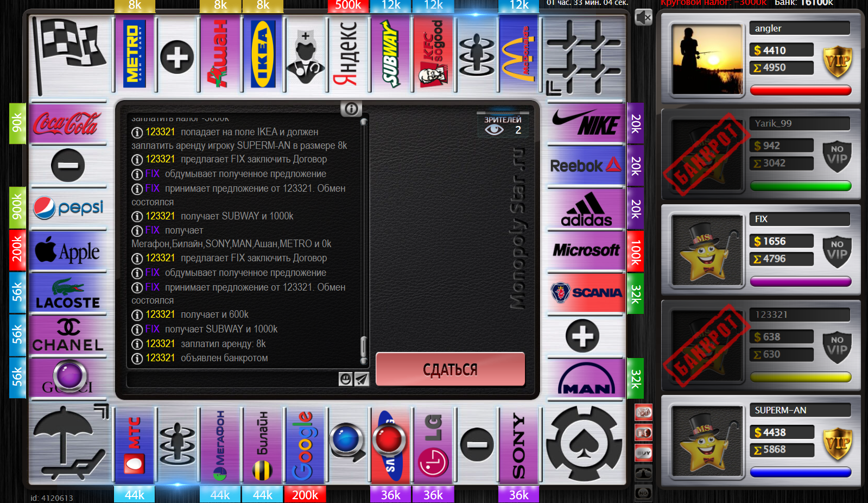The width and height of the screenshot is (868, 503).
Task: Select the Apple board cell
Action: click(x=68, y=251)
